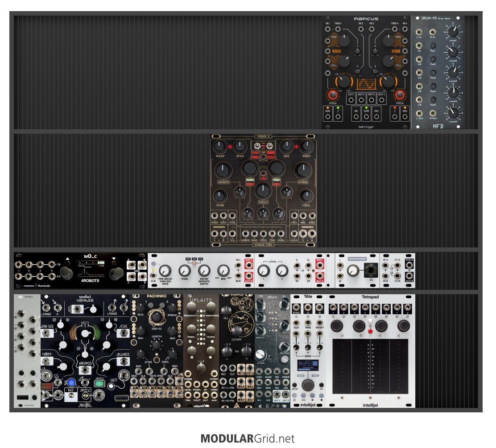Turn the MORPH knob on VHIKK X
This screenshot has width=496, height=448.
tap(223, 170)
